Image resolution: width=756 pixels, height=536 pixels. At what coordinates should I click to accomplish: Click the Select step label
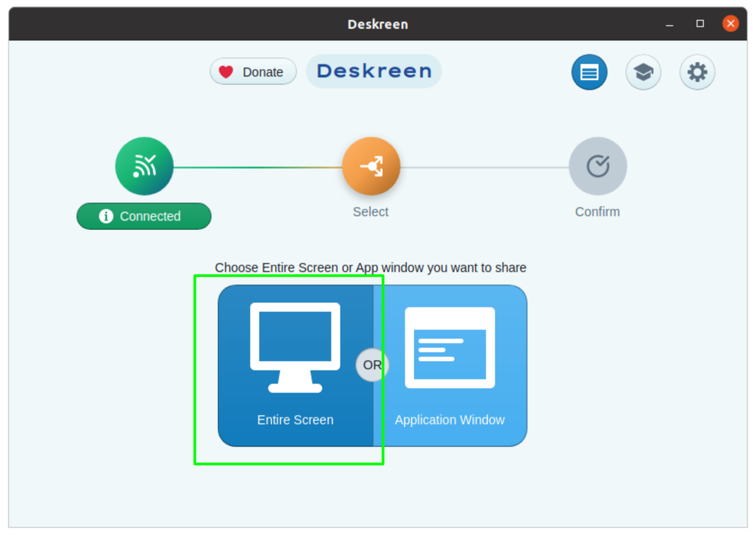(370, 212)
